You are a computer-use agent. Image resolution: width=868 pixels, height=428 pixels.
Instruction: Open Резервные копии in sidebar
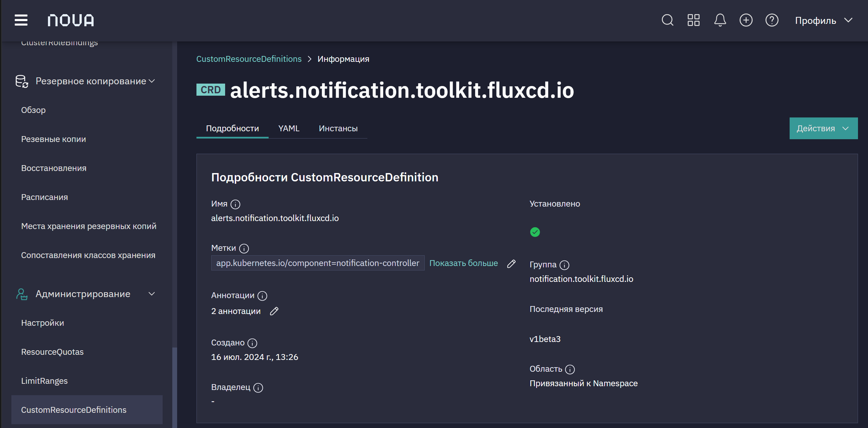pyautogui.click(x=54, y=139)
